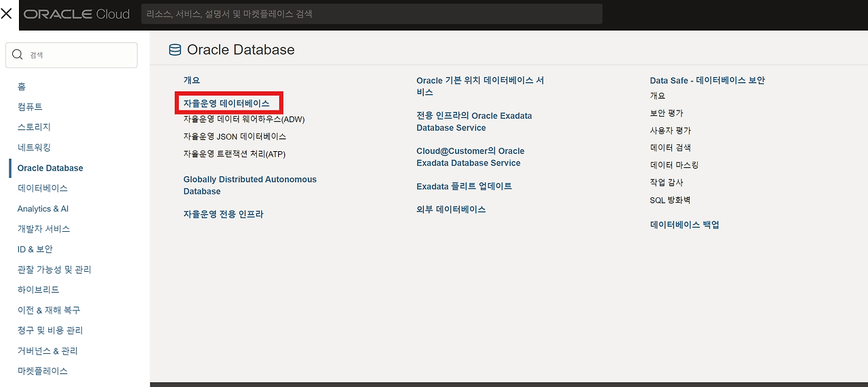Open the 마켓플레이스 category
This screenshot has height=387, width=868.
coord(43,371)
